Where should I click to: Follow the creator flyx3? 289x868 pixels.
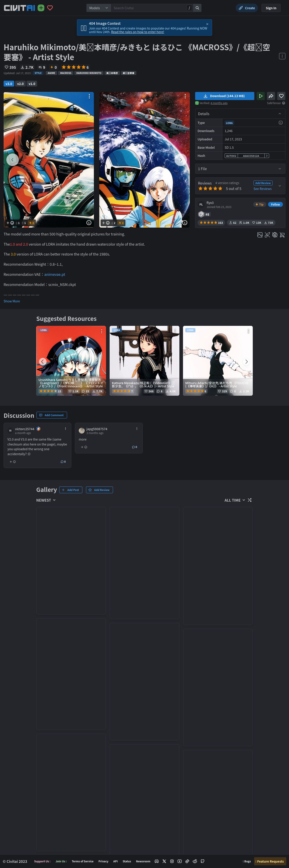(275, 205)
